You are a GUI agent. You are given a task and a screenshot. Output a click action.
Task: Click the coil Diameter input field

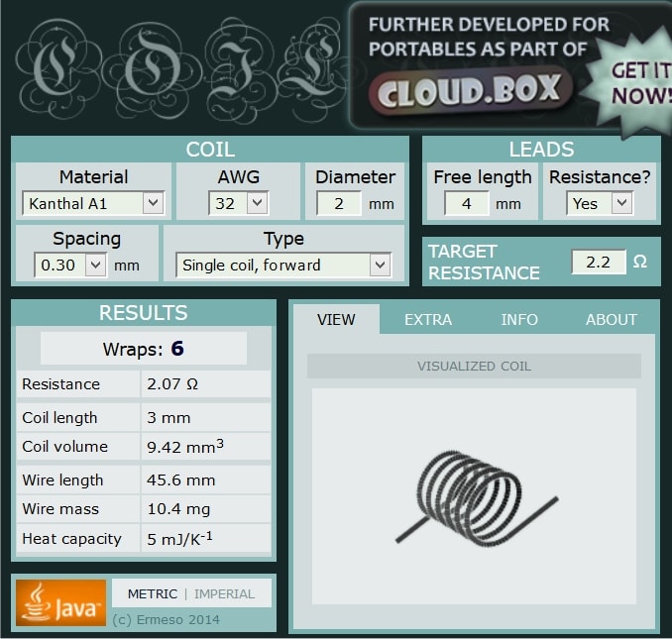pos(339,204)
